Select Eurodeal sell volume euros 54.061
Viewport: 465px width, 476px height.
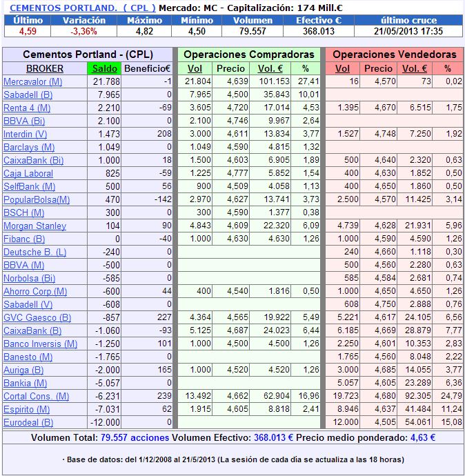pyautogui.click(x=418, y=422)
